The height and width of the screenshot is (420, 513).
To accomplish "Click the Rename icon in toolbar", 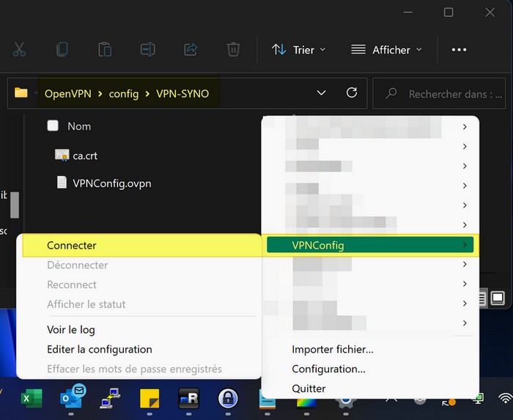I will coord(147,50).
